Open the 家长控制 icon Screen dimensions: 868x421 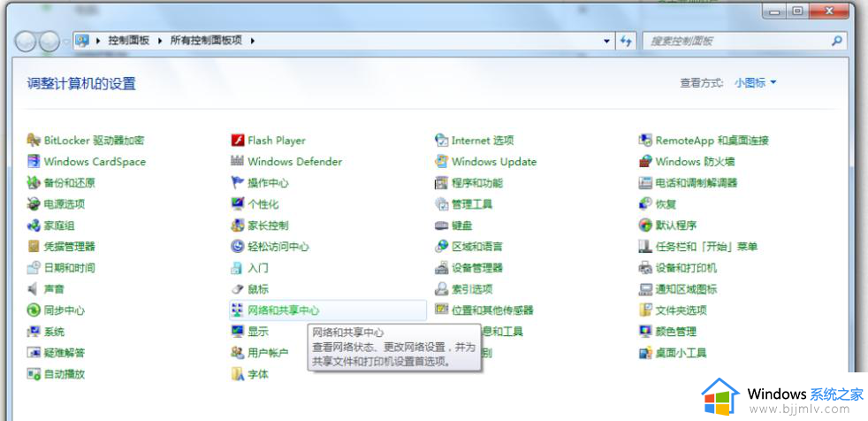pos(238,226)
